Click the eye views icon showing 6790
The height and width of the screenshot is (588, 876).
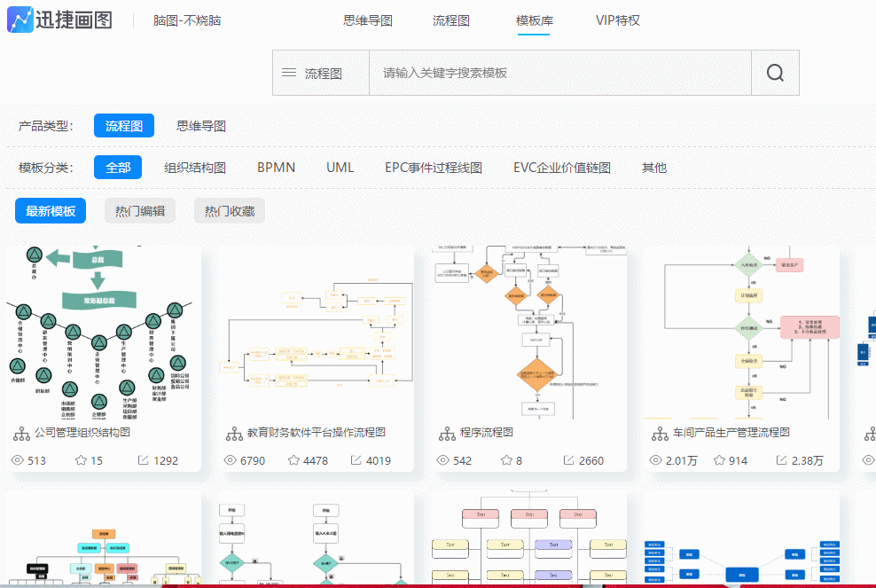(231, 460)
